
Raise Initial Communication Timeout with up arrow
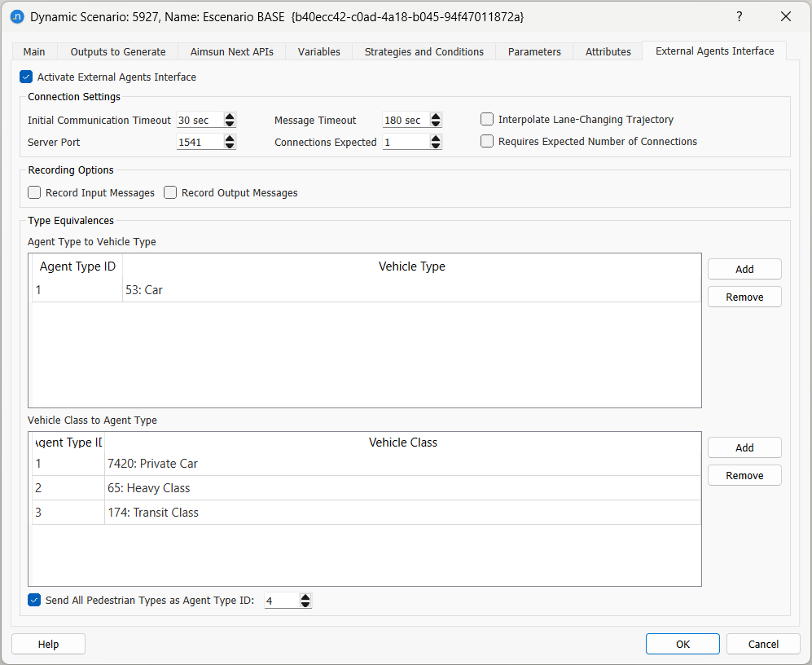[229, 116]
